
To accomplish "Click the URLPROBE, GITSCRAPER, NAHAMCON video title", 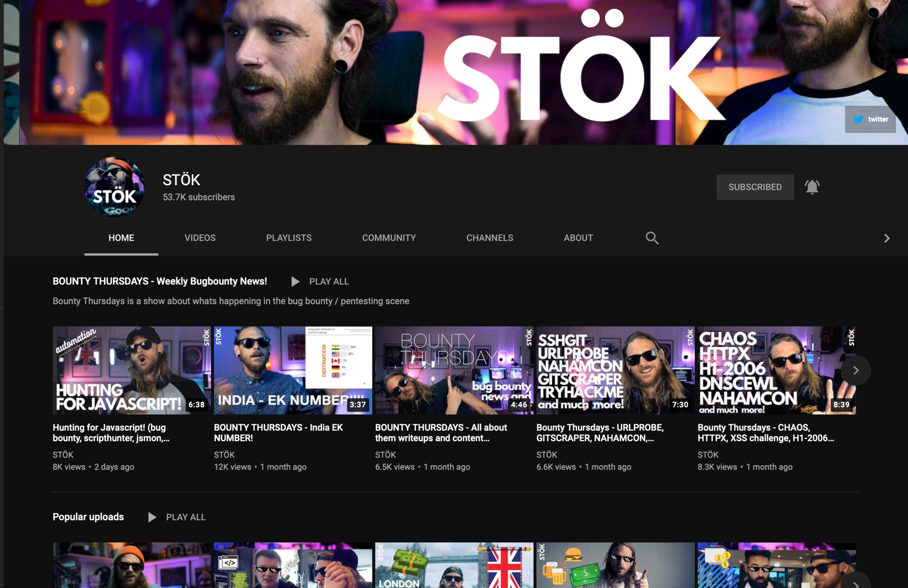I will pyautogui.click(x=600, y=433).
